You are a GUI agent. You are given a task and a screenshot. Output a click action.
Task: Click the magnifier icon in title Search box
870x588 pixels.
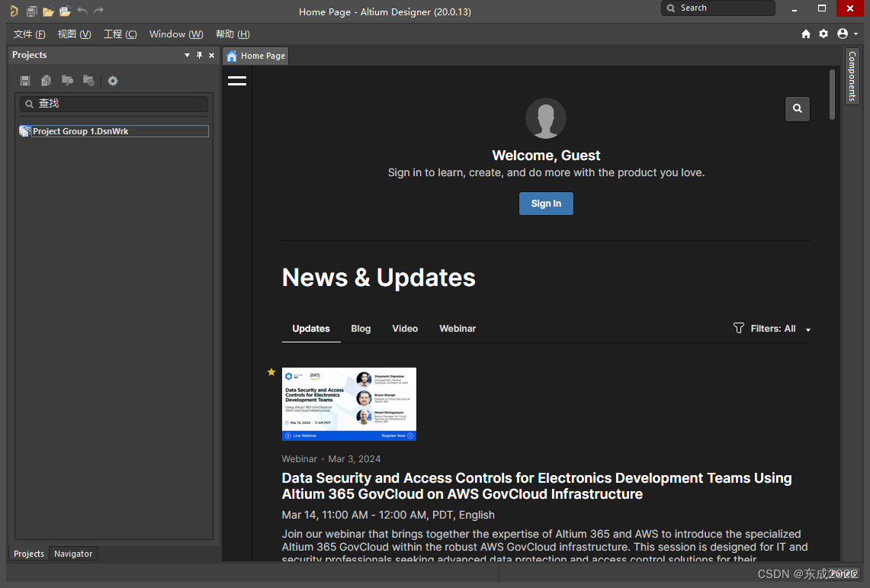pyautogui.click(x=671, y=8)
